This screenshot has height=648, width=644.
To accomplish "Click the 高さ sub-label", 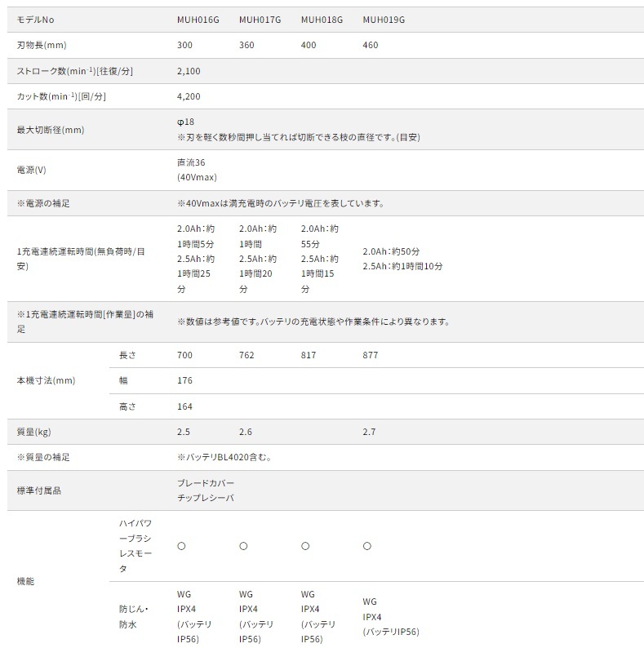I will point(127,406).
